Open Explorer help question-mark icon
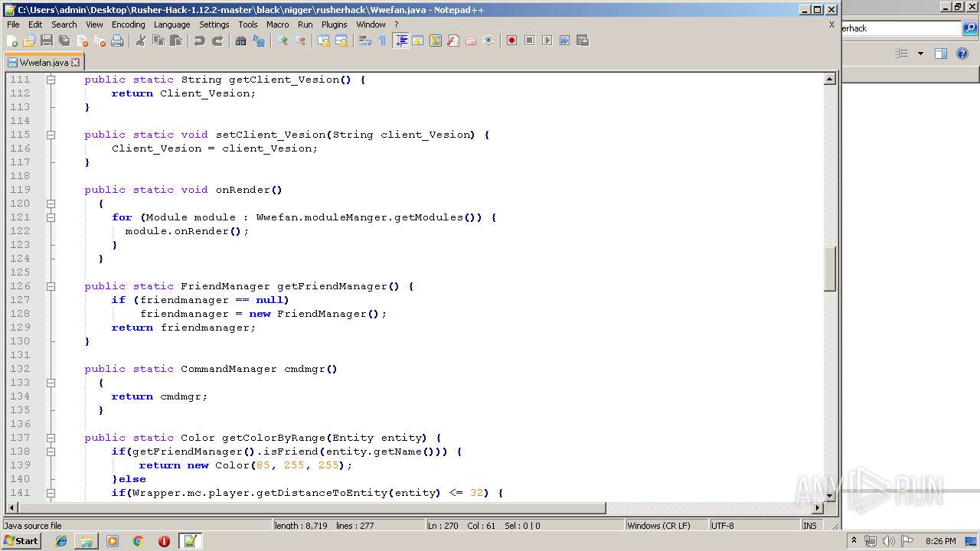 pos(962,54)
